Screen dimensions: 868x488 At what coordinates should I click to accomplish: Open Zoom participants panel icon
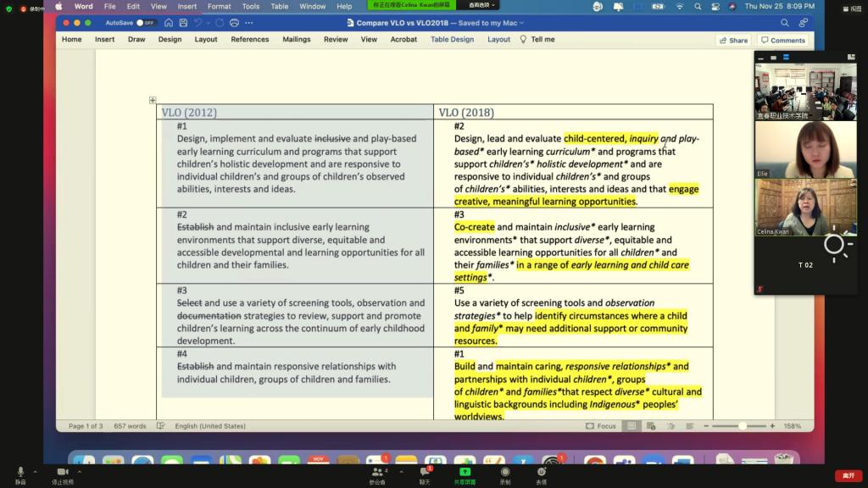pos(378,471)
